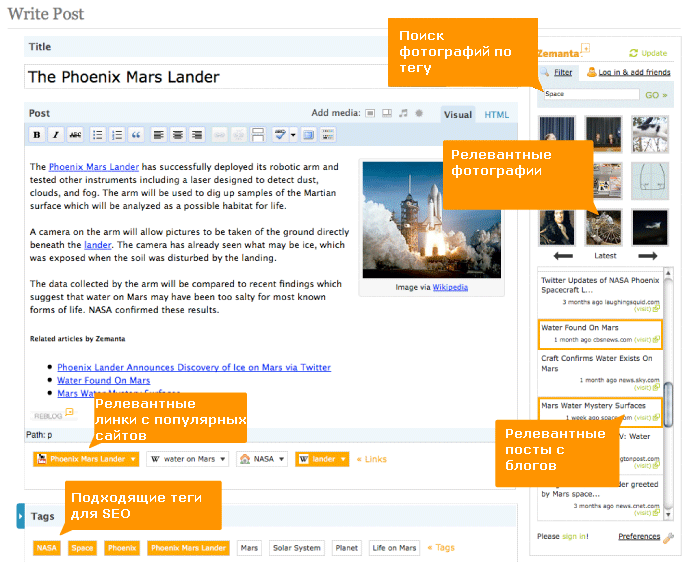The height and width of the screenshot is (562, 700).
Task: Click the GO » search button
Action: pos(656,95)
